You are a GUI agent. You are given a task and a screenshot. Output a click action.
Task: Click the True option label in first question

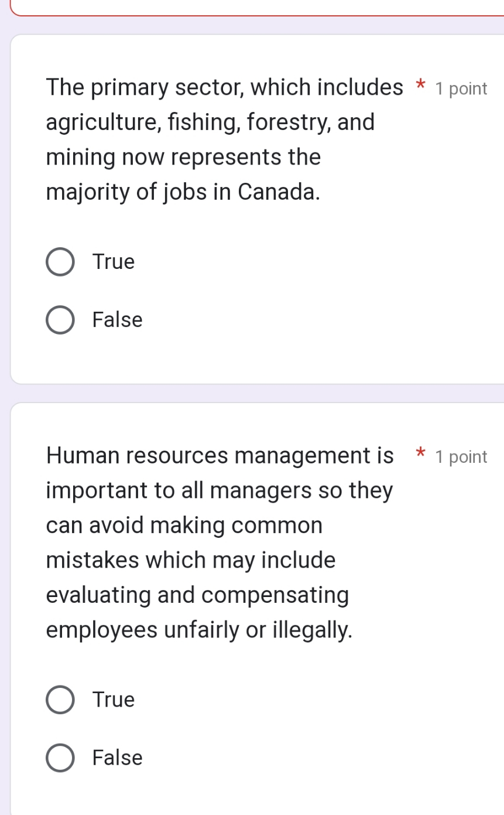(x=113, y=262)
